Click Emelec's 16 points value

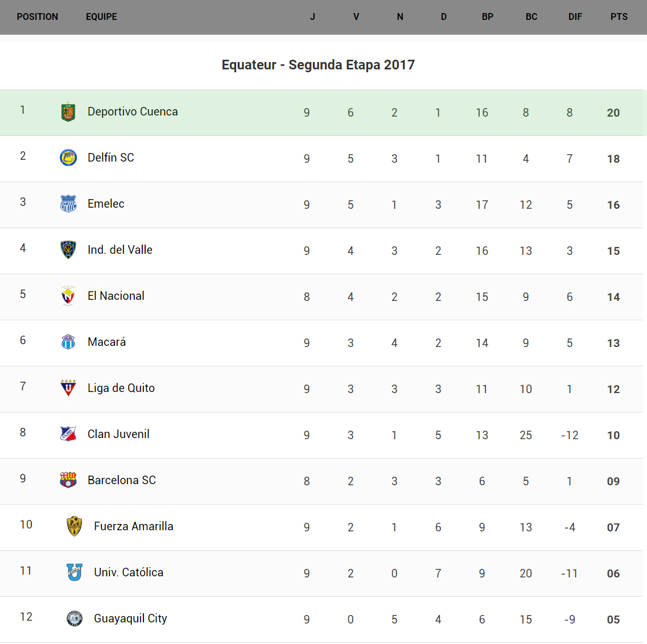613,205
